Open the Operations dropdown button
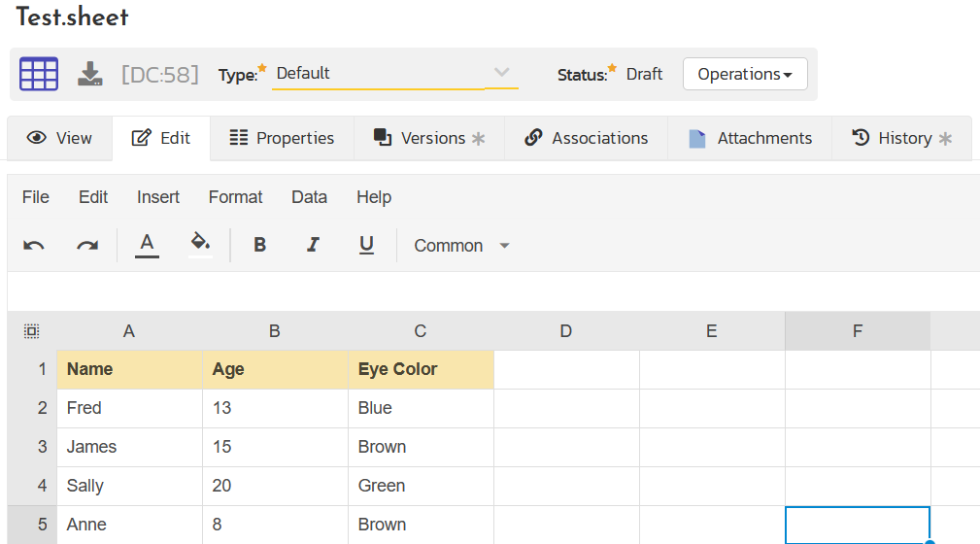Viewport: 980px width, 544px height. [x=745, y=74]
